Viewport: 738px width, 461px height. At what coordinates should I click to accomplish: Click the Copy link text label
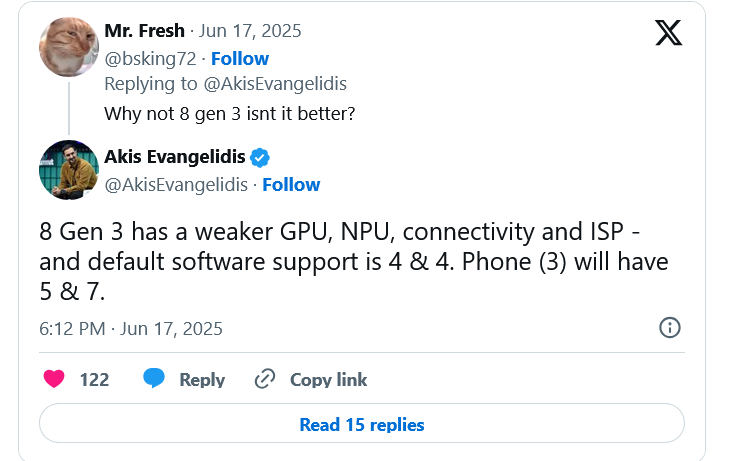click(328, 380)
